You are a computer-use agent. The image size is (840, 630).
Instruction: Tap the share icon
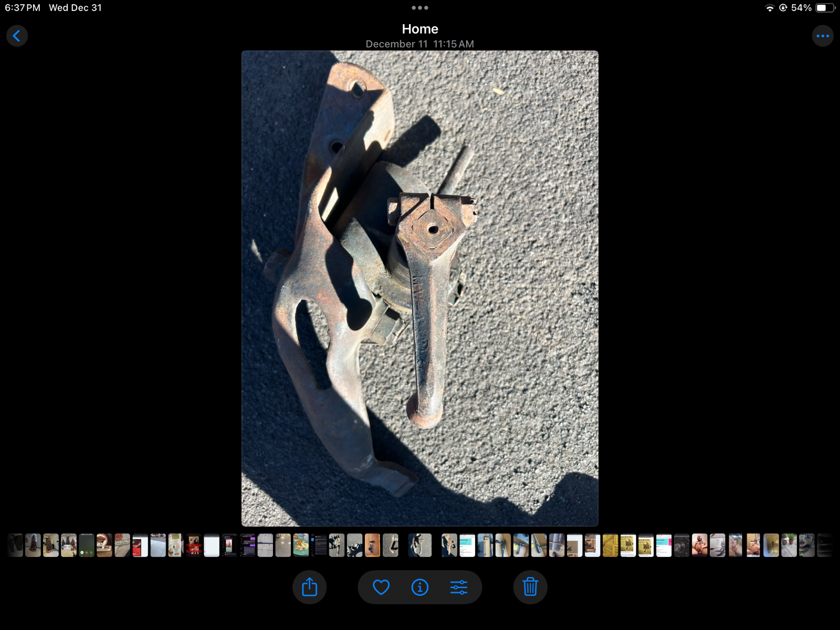click(x=310, y=587)
